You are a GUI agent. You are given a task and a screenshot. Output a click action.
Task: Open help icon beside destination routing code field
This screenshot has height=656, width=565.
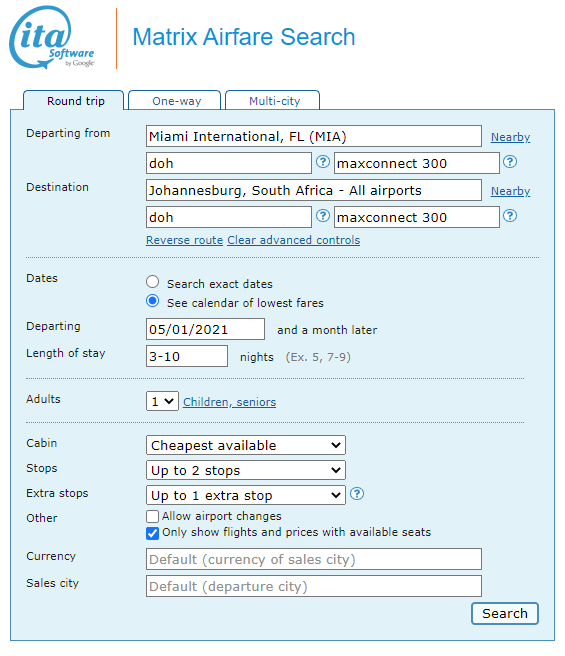click(x=322, y=216)
